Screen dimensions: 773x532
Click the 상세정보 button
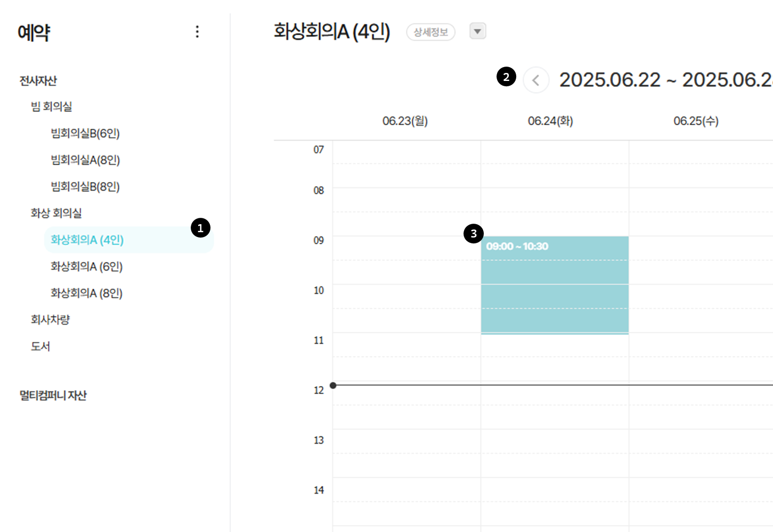[430, 32]
